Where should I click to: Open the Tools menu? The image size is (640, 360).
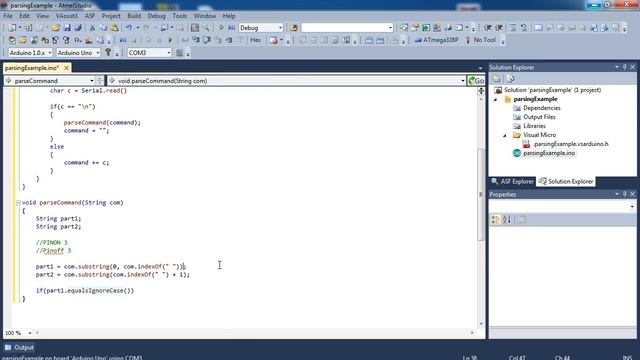click(x=180, y=16)
